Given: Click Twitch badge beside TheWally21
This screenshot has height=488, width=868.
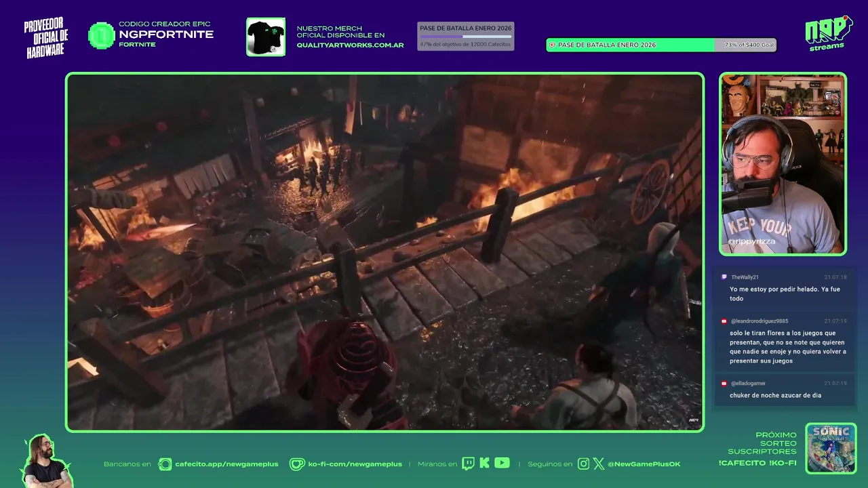Looking at the screenshot, I should 724,277.
